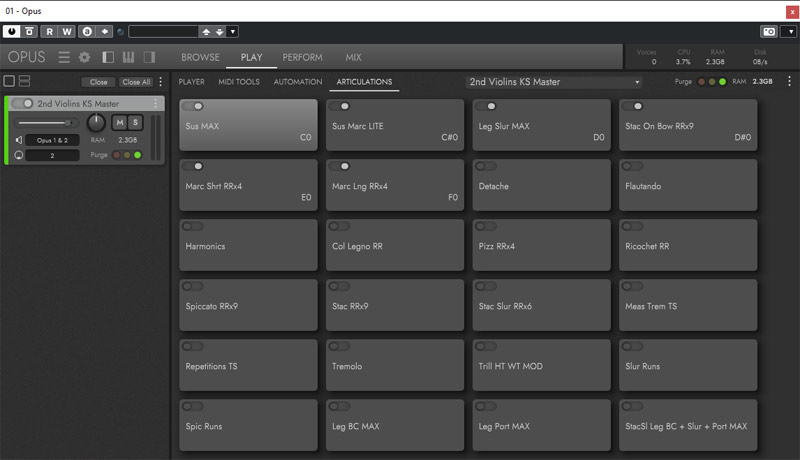Select the Pizz RRx4 articulation cell

tap(541, 248)
